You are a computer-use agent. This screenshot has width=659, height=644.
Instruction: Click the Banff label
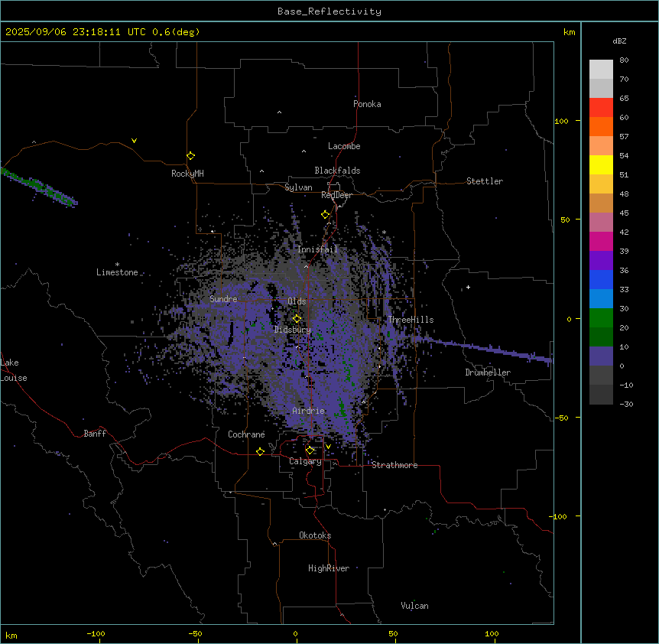coord(95,434)
